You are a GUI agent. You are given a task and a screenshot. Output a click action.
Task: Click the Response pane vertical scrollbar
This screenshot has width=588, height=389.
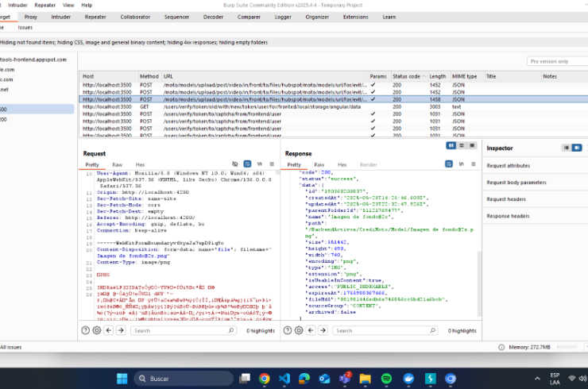[479, 283]
